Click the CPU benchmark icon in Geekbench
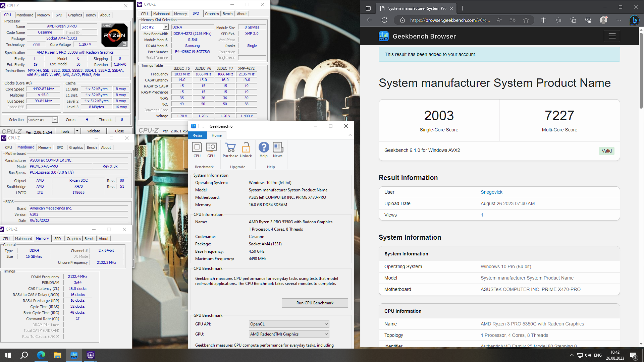Screen dimensions: 644x362 click(x=197, y=150)
